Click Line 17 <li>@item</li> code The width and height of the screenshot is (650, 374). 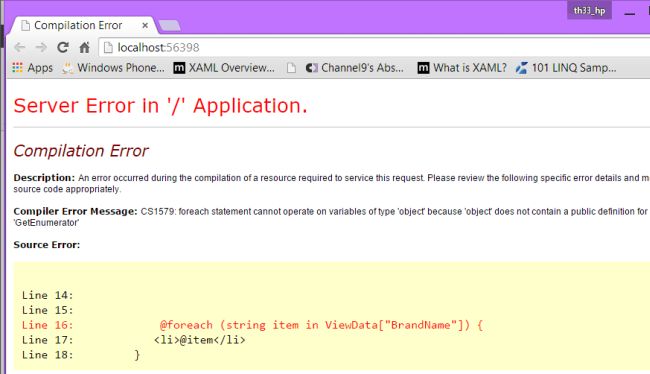[199, 340]
